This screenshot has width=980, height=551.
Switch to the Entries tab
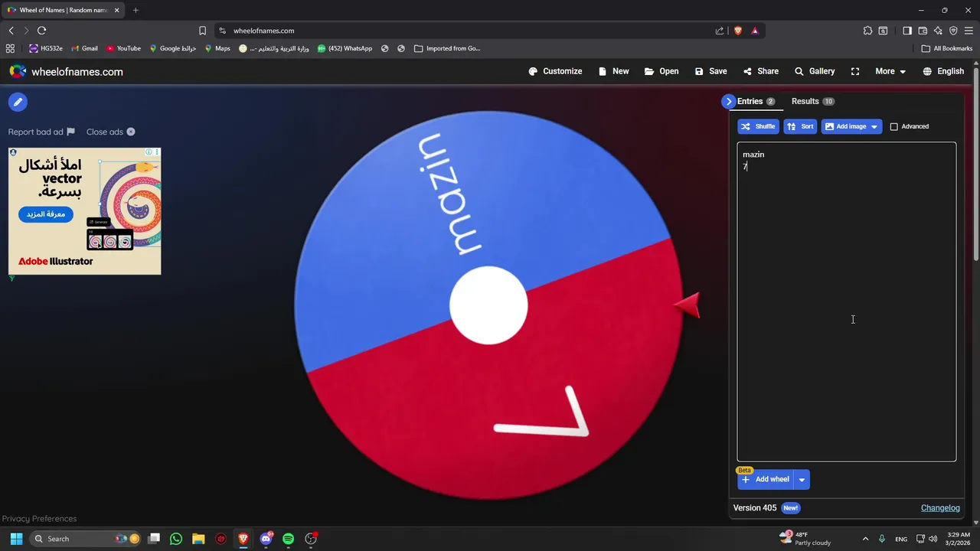756,101
